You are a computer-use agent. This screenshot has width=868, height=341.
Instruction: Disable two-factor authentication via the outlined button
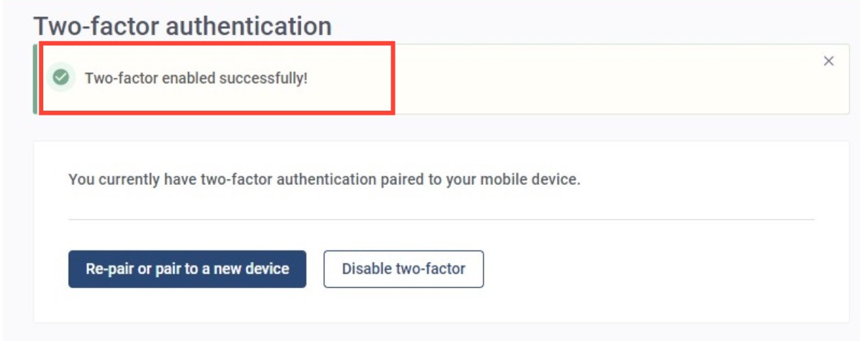click(404, 269)
